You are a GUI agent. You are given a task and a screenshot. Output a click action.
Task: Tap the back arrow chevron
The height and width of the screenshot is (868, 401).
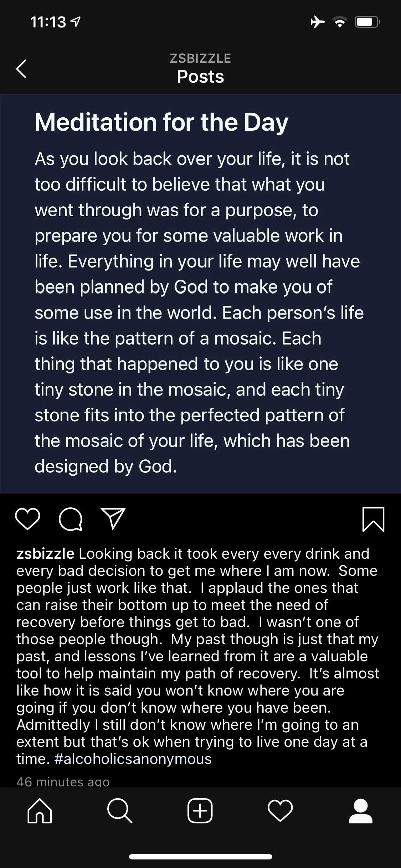click(x=21, y=68)
